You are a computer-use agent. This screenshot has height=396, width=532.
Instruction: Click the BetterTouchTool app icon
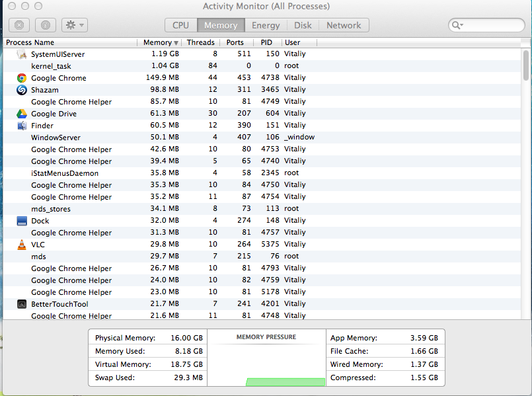coord(22,304)
